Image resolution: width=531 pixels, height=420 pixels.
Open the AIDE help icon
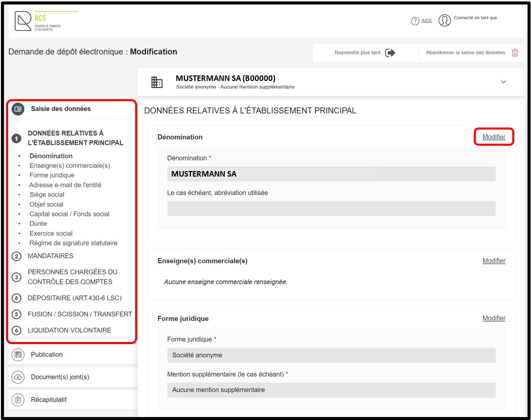pos(415,21)
